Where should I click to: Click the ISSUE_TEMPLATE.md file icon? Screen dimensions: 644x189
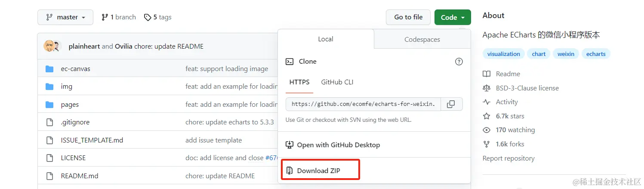point(49,140)
